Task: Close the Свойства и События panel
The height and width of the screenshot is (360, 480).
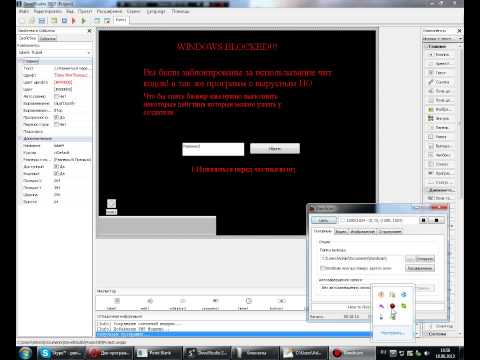Action: pyautogui.click(x=89, y=31)
